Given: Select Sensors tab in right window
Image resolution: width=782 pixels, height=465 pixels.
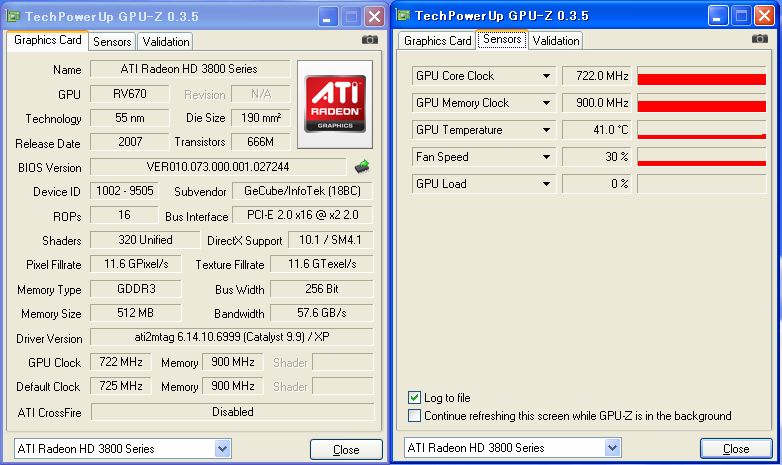Looking at the screenshot, I should 502,39.
